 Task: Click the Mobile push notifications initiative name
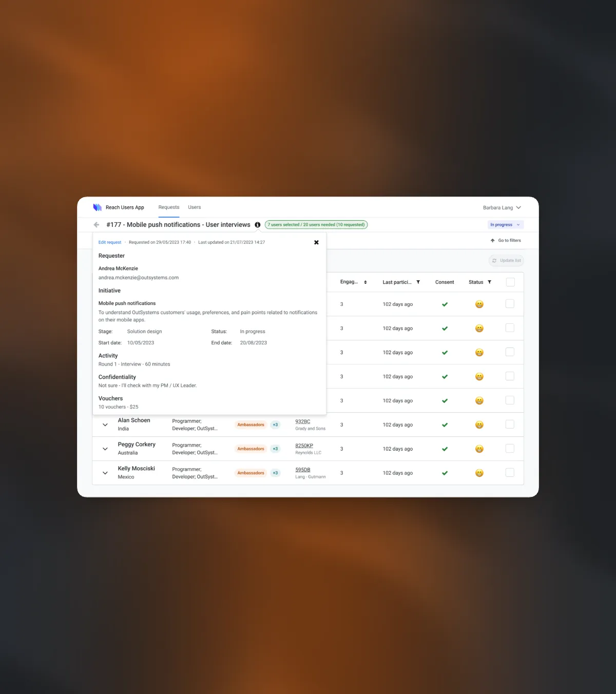(x=127, y=303)
